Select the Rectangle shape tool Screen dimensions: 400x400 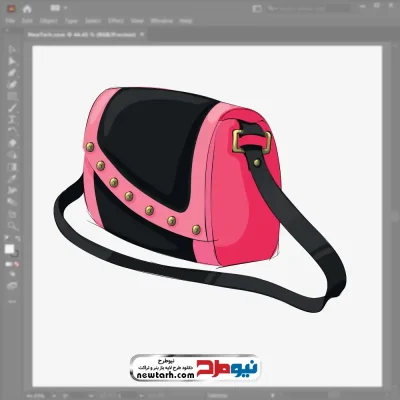pyautogui.click(x=12, y=97)
